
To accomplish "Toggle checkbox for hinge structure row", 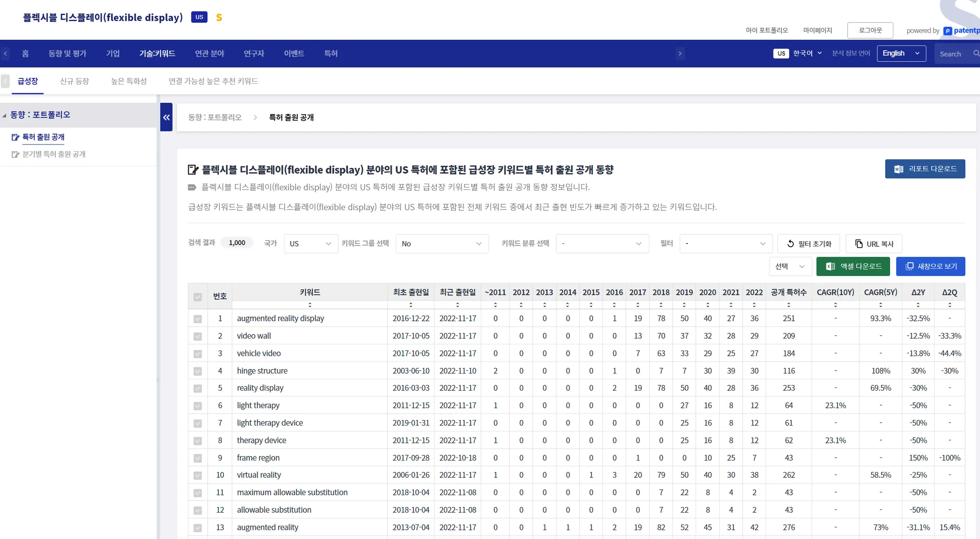I will click(198, 371).
